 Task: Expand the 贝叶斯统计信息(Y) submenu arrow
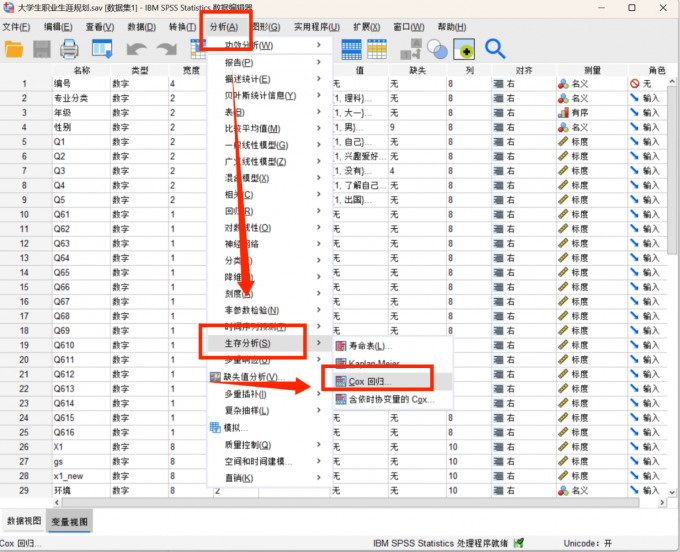tap(318, 95)
